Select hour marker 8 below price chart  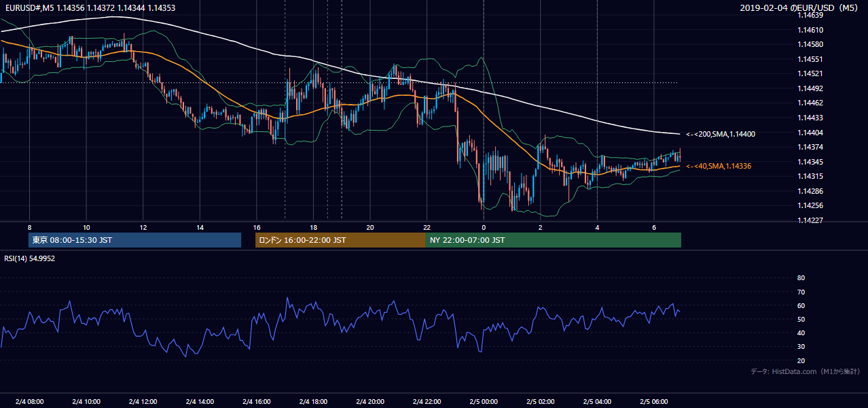29,227
